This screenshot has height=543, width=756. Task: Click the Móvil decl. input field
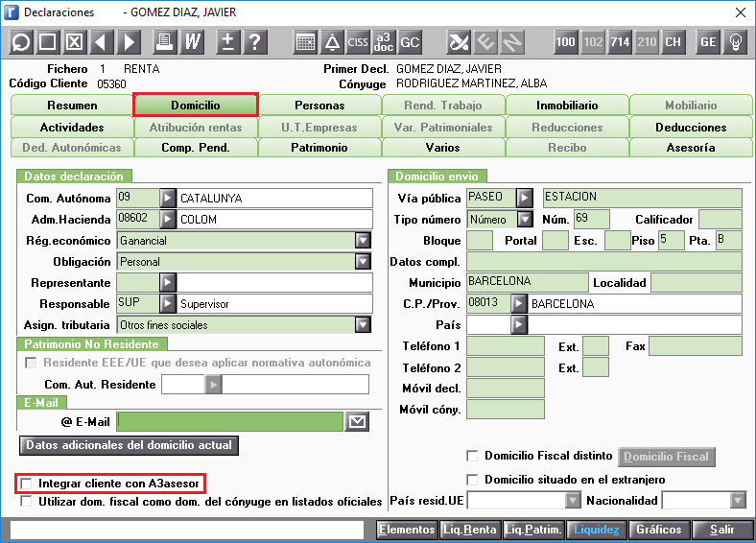point(506,389)
